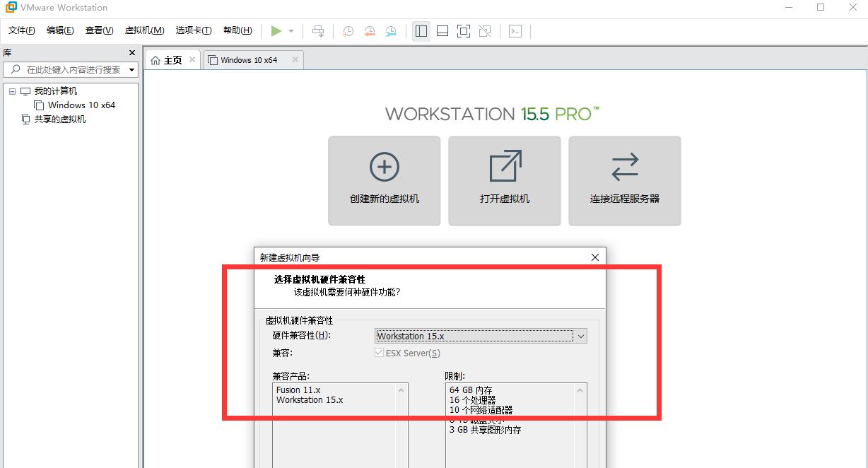Image resolution: width=868 pixels, height=468 pixels.
Task: Toggle the library sidebar view icon
Action: [421, 31]
